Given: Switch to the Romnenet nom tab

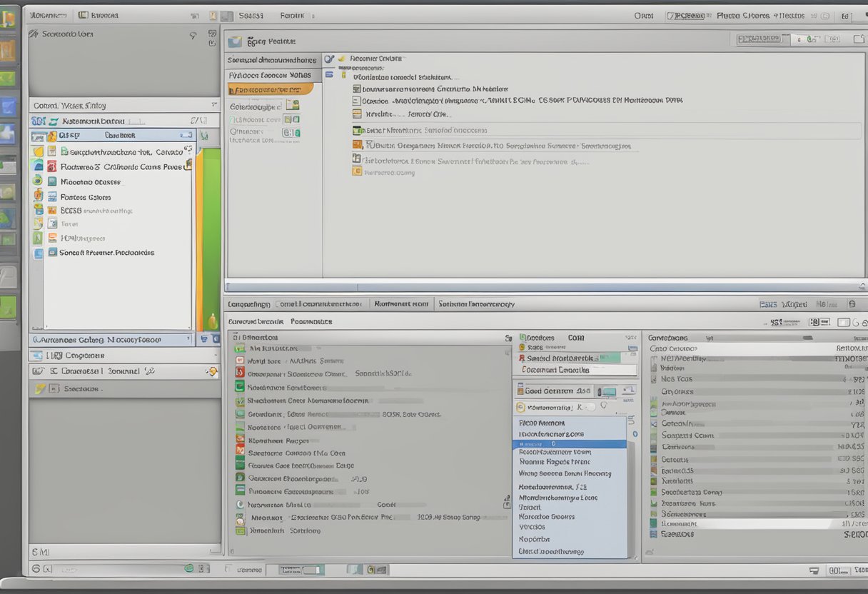Looking at the screenshot, I should [x=401, y=304].
